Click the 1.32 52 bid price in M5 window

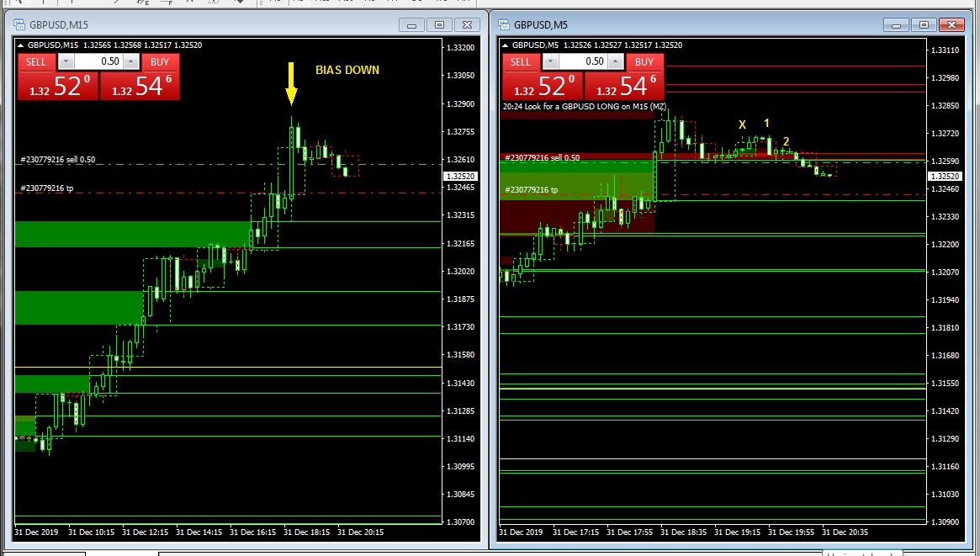(543, 86)
